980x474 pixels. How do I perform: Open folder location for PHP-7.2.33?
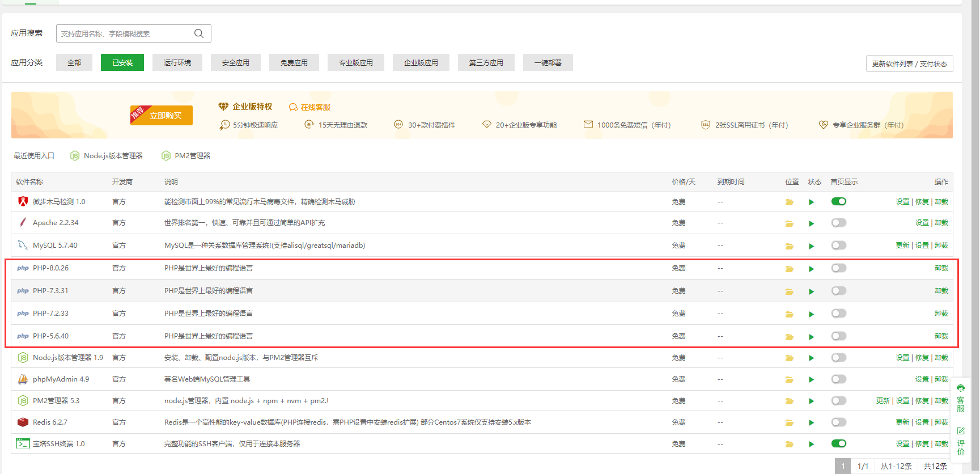tap(789, 314)
